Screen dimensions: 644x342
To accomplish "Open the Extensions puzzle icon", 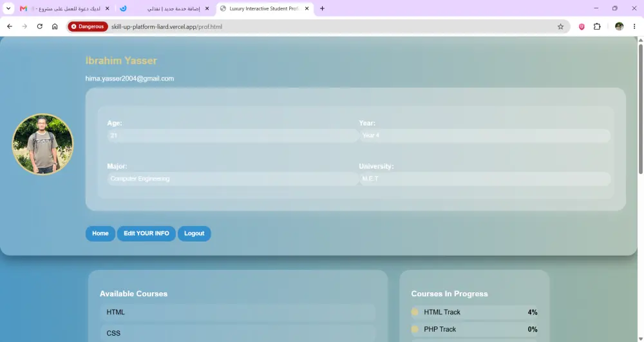I will coord(597,26).
